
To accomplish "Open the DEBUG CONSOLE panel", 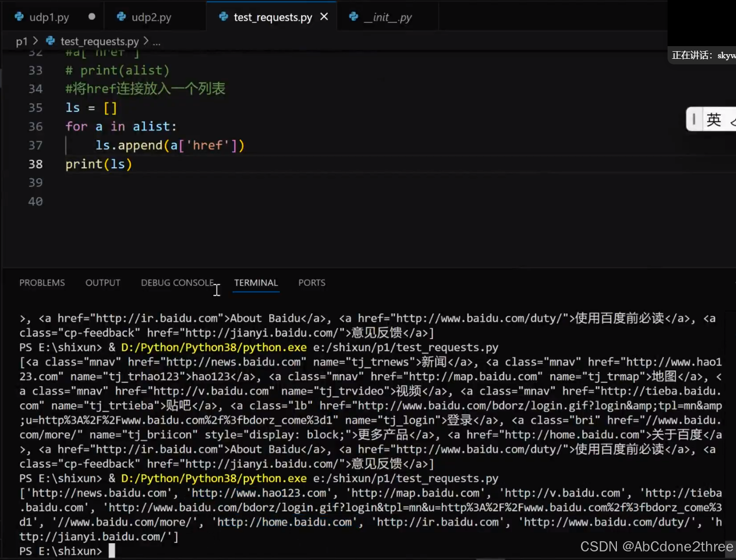I will [x=177, y=283].
